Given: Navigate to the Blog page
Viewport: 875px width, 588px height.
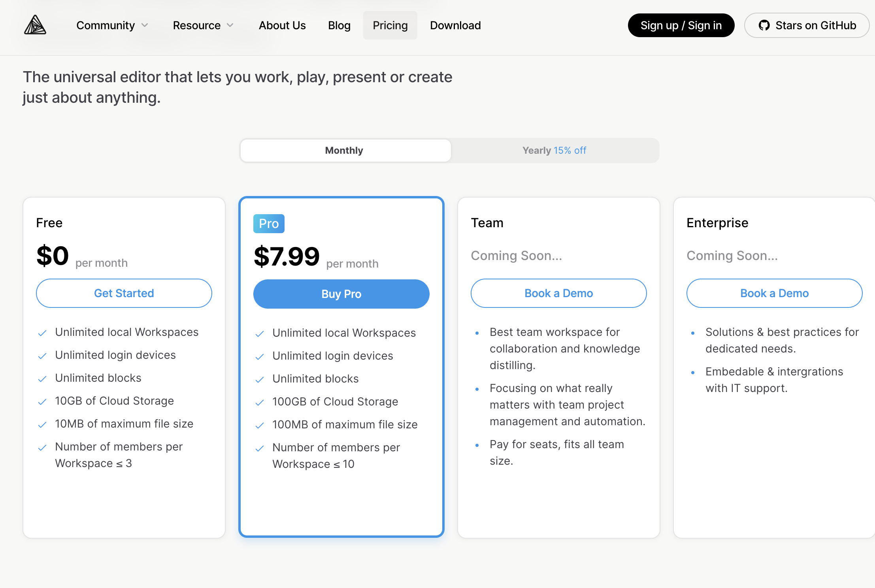Looking at the screenshot, I should pos(339,25).
